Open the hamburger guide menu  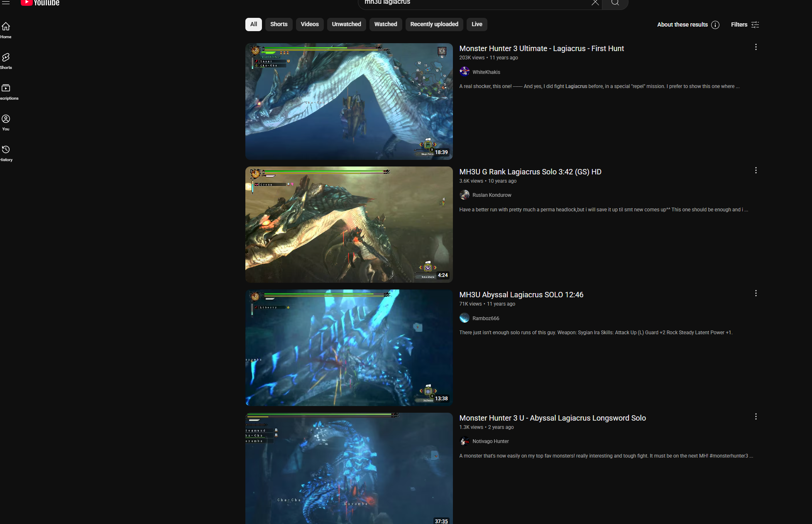(x=6, y=2)
